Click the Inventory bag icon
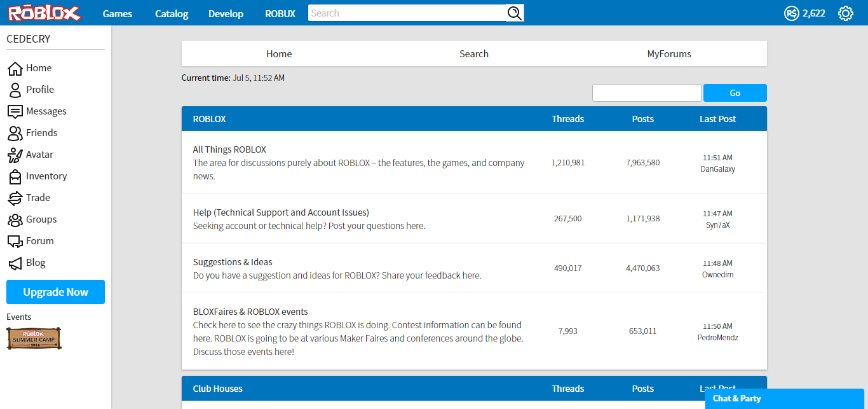This screenshot has width=868, height=409. point(15,176)
